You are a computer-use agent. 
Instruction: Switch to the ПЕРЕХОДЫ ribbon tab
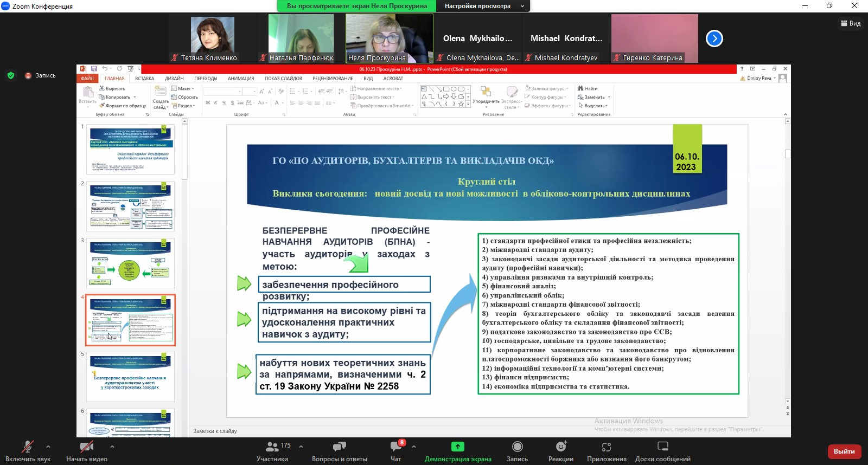click(x=206, y=79)
